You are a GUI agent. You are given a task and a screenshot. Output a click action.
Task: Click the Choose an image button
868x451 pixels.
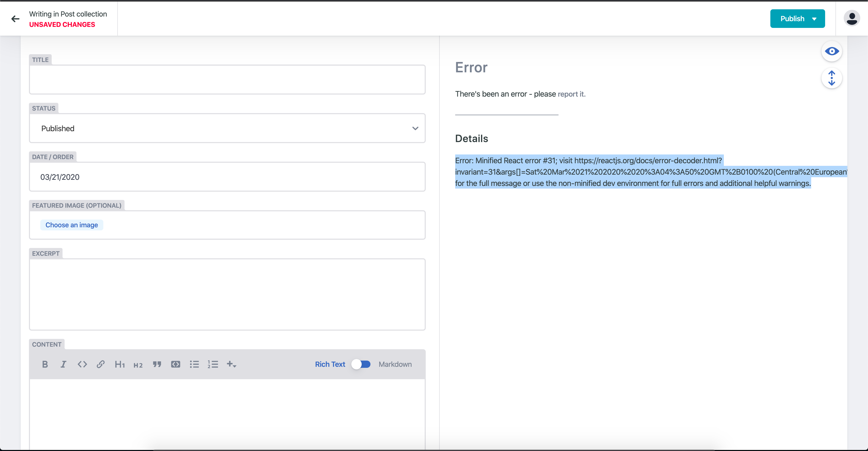pyautogui.click(x=72, y=225)
